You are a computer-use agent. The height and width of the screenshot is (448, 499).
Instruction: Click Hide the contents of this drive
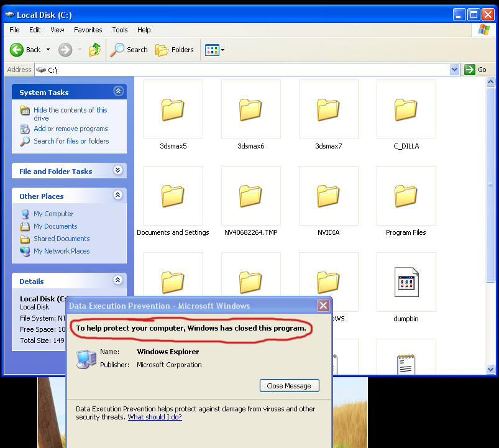click(70, 114)
